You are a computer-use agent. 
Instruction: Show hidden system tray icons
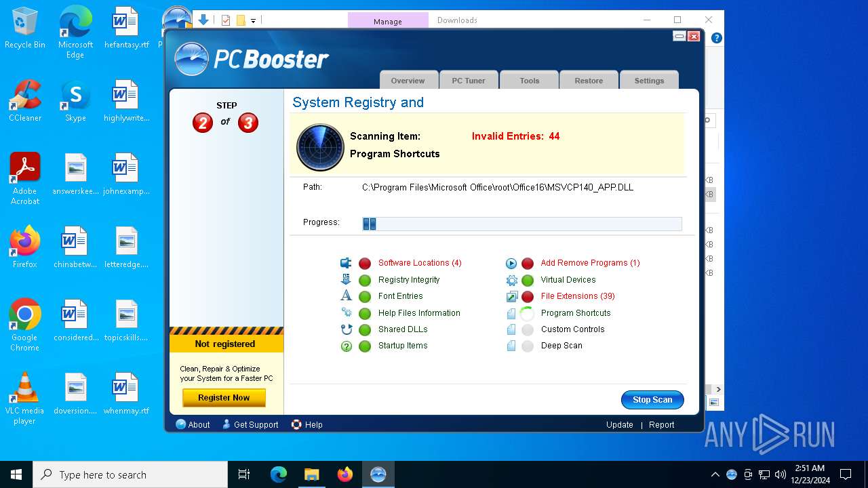point(715,474)
